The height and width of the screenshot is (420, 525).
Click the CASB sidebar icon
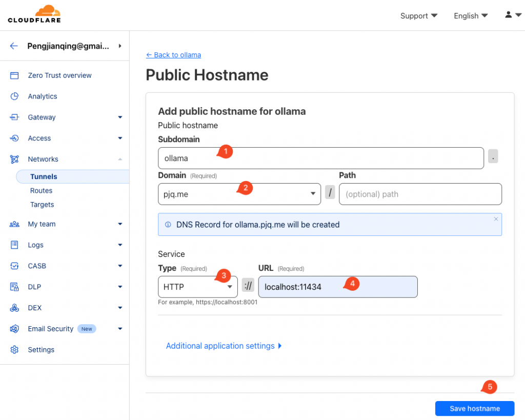pos(14,266)
